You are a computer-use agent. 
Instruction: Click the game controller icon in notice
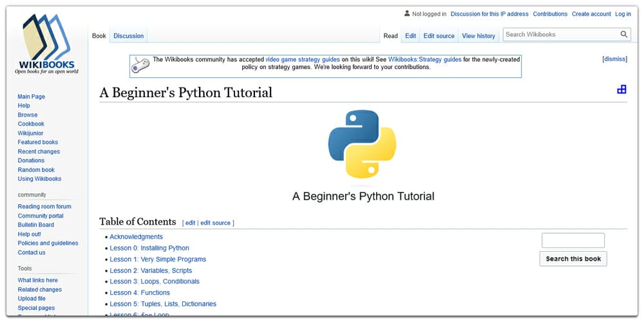[x=140, y=65]
